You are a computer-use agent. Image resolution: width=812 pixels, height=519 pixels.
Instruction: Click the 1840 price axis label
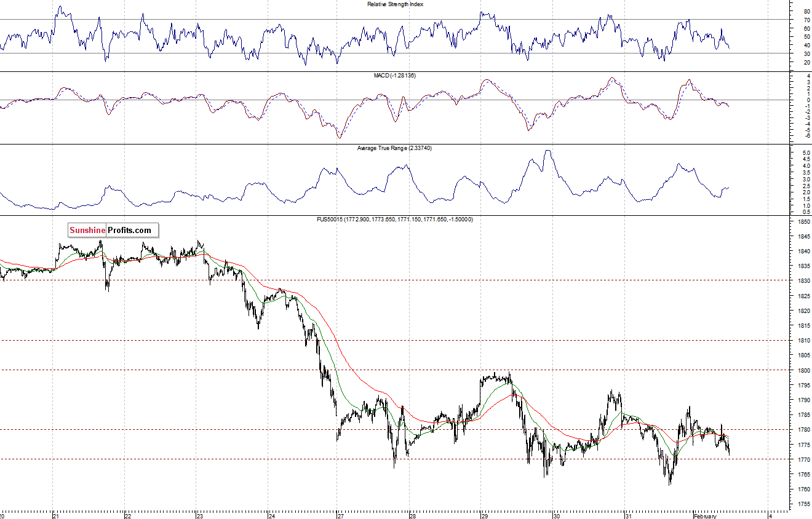[803, 251]
